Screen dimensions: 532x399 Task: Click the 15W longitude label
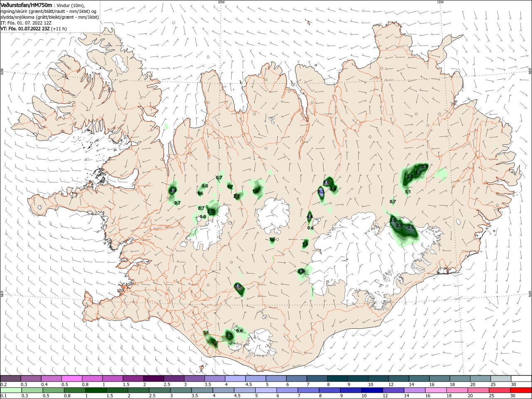pyautogui.click(x=440, y=2)
